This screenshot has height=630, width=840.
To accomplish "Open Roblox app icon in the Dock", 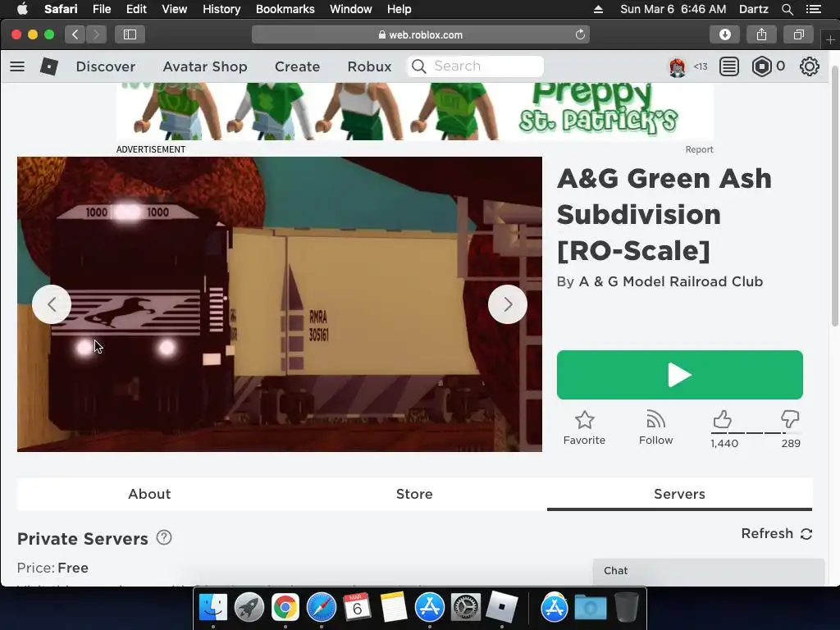I will coord(501,608).
